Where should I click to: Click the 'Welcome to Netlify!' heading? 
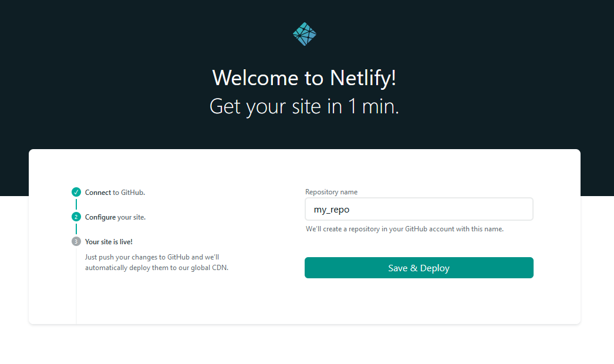(304, 77)
